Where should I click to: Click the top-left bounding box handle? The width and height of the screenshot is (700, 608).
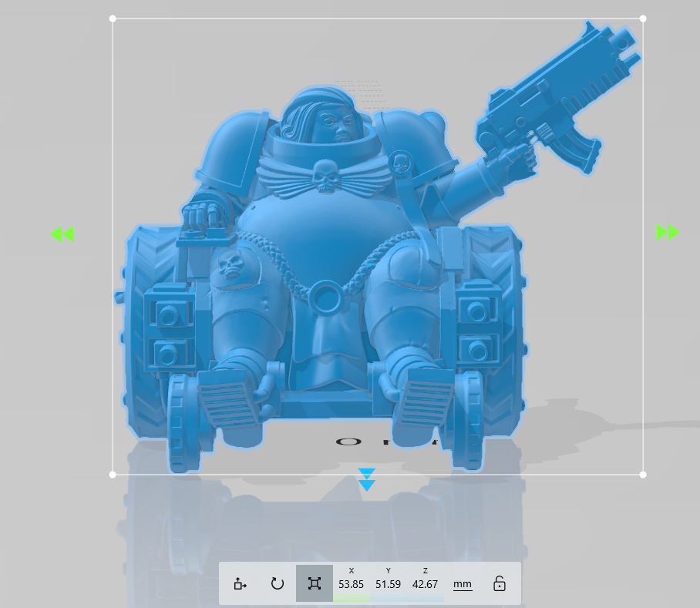pyautogui.click(x=113, y=18)
